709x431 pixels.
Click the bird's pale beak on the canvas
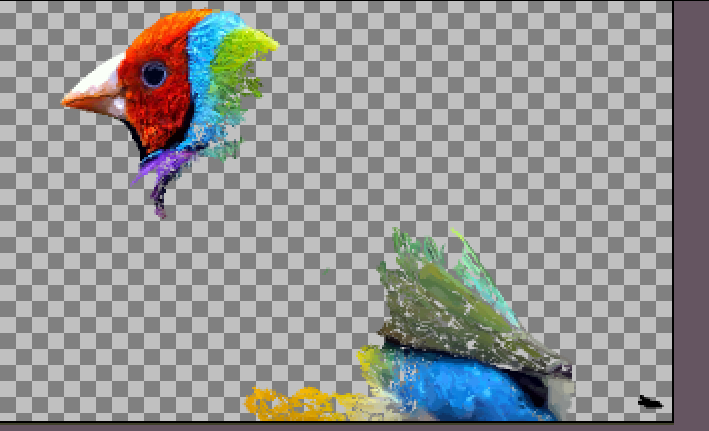click(x=95, y=88)
